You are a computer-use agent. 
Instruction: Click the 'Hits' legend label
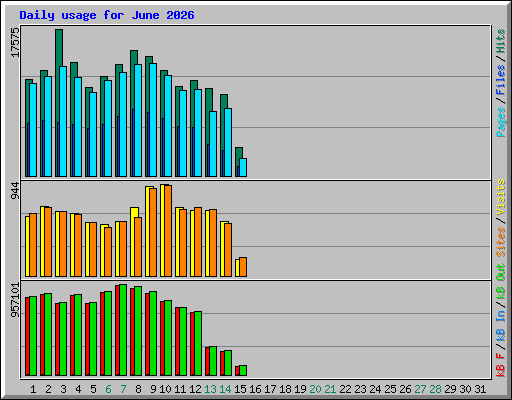pos(500,41)
